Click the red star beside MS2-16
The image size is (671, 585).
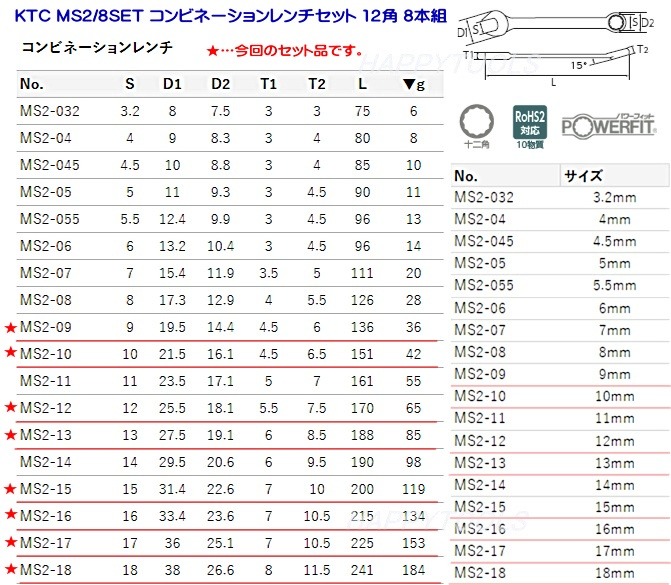point(11,514)
